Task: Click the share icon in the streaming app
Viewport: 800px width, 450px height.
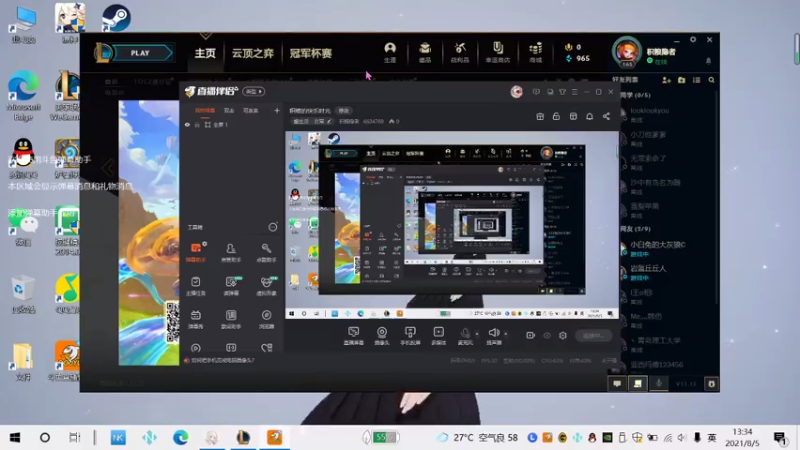Action: click(606, 116)
